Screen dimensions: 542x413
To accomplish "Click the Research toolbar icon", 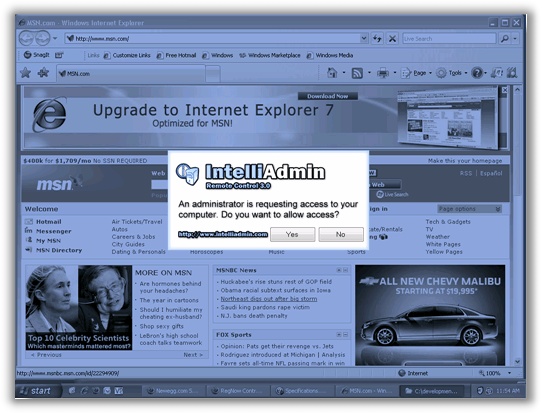I will [497, 73].
